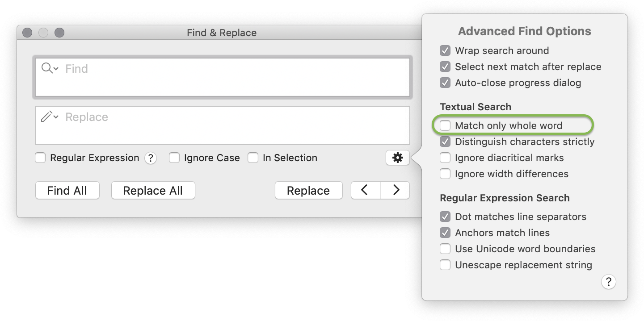Viewport: 644px width, 321px height.
Task: Enable Ignore Case
Action: (x=174, y=158)
